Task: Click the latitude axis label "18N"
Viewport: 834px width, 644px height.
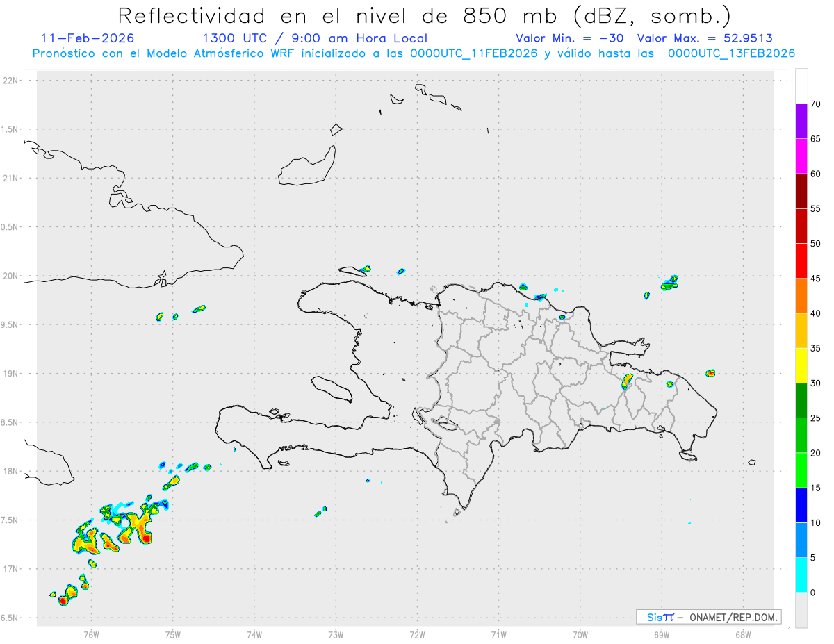Action: click(x=11, y=472)
